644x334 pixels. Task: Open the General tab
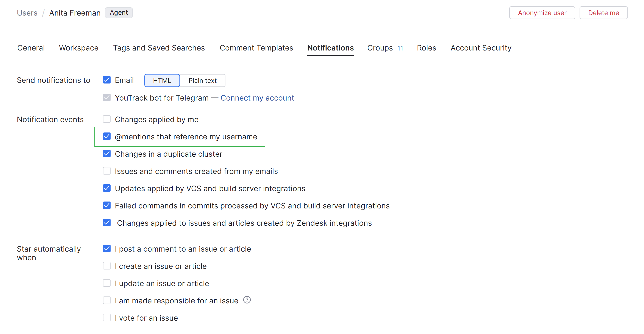click(31, 48)
